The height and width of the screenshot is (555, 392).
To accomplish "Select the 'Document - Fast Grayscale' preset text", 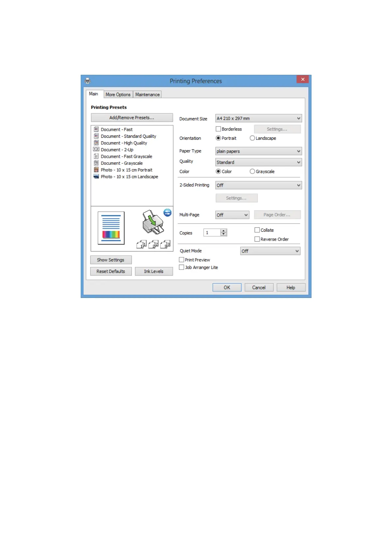I will coord(126,157).
